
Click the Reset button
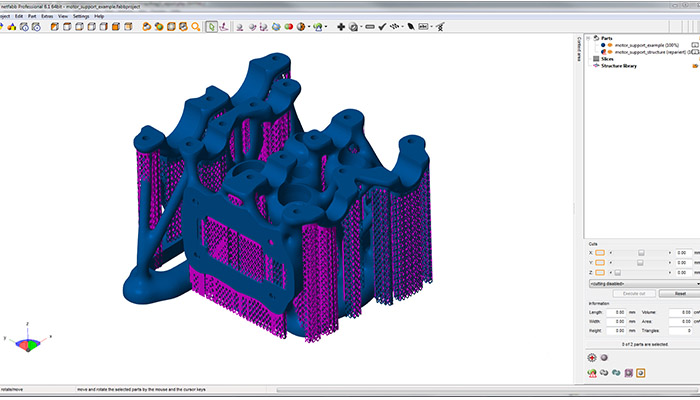[x=680, y=293]
